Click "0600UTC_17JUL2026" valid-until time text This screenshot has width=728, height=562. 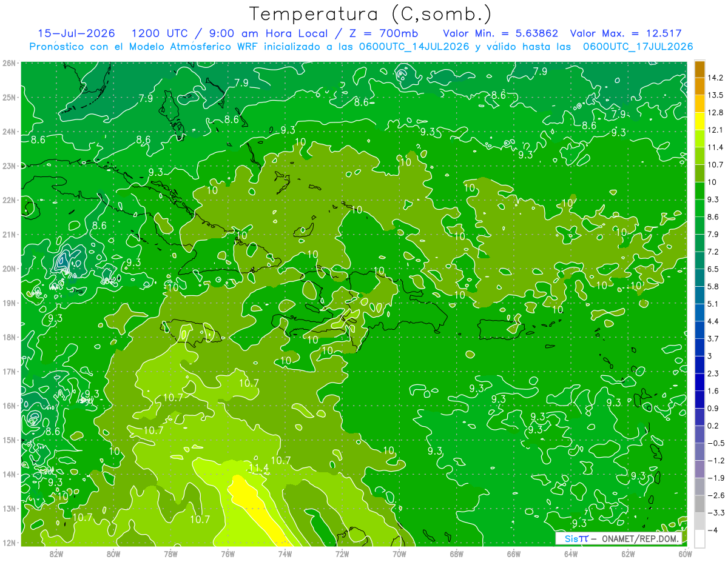[x=638, y=46]
